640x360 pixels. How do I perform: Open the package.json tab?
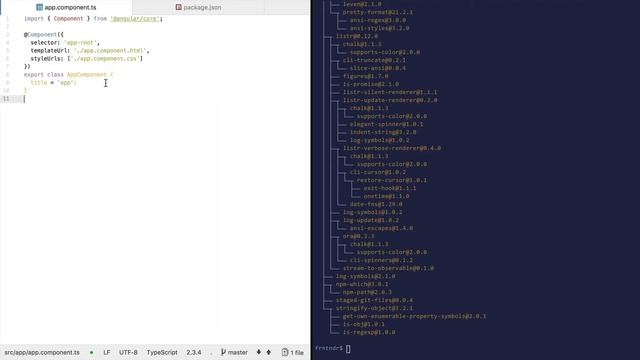(x=198, y=7)
